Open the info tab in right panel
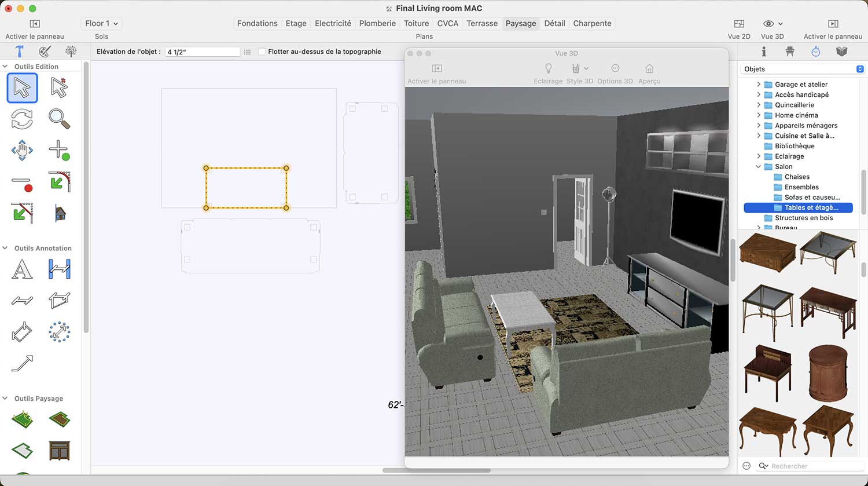Image resolution: width=868 pixels, height=486 pixels. coord(764,52)
